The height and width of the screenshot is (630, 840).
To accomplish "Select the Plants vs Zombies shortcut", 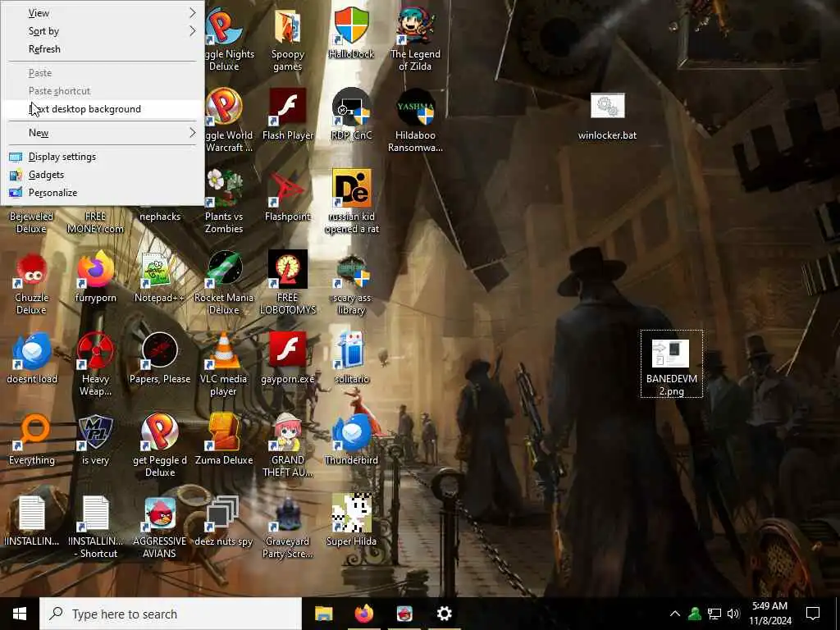I will point(224,189).
